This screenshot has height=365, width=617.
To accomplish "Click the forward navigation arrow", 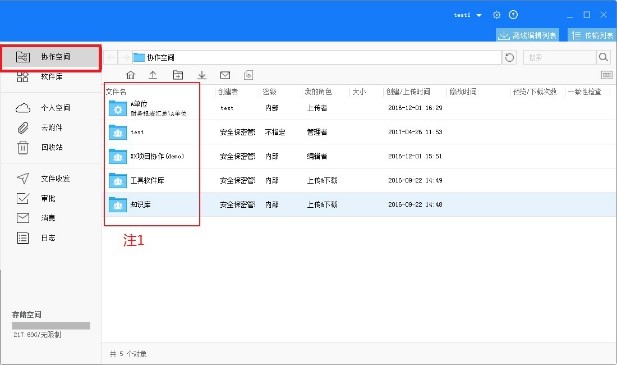I will (x=125, y=57).
